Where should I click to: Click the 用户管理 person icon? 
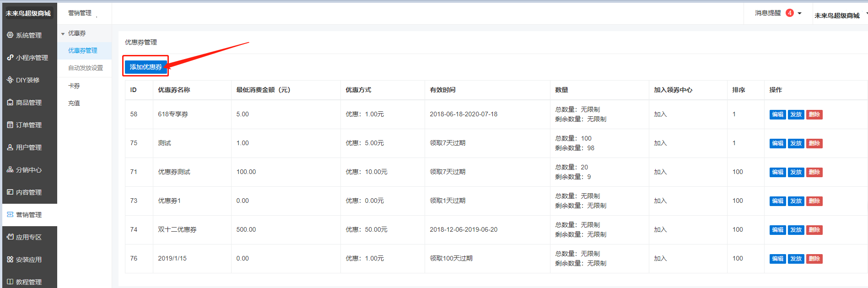pos(10,147)
